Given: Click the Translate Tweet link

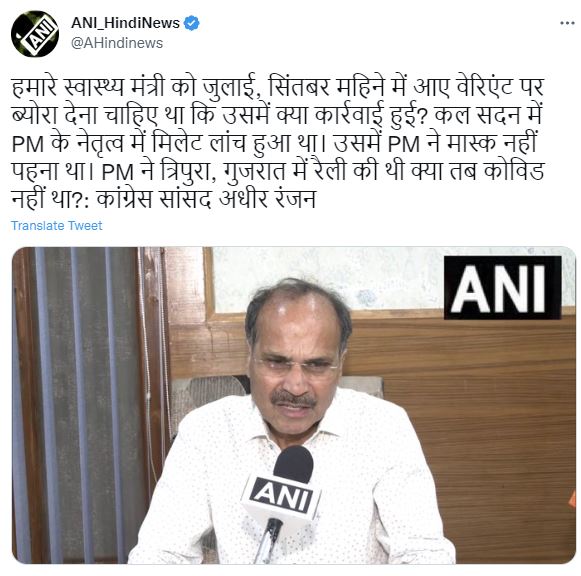Looking at the screenshot, I should pyautogui.click(x=56, y=226).
